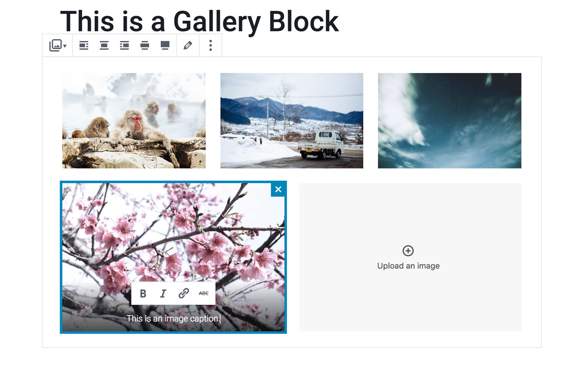This screenshot has height=377, width=588.
Task: Click the pencil edit gallery icon
Action: (188, 45)
